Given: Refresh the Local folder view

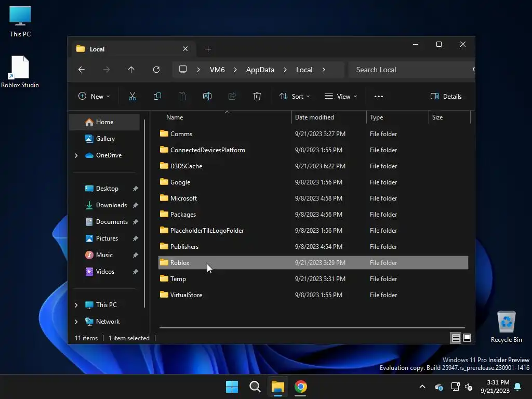Looking at the screenshot, I should pyautogui.click(x=156, y=70).
